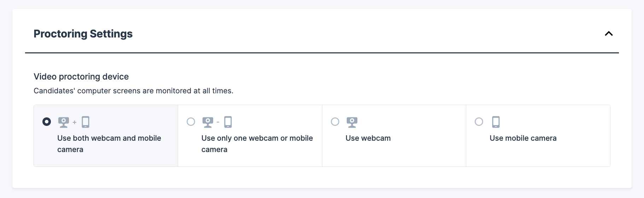
Task: Select the only one webcam or mobile radio button
Action: (x=191, y=122)
